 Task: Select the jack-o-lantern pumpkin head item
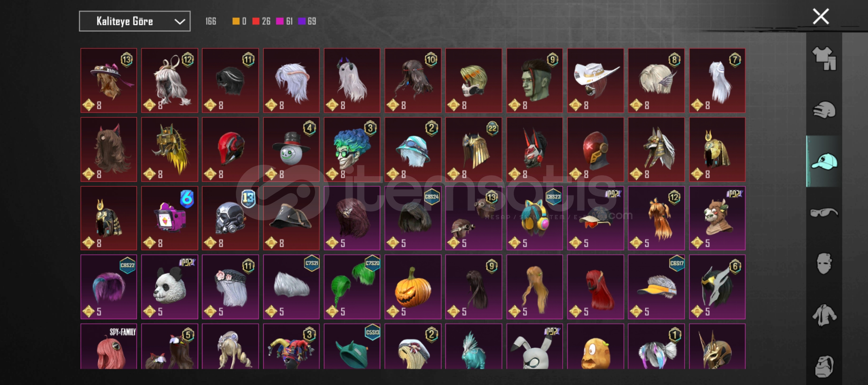[x=413, y=287]
